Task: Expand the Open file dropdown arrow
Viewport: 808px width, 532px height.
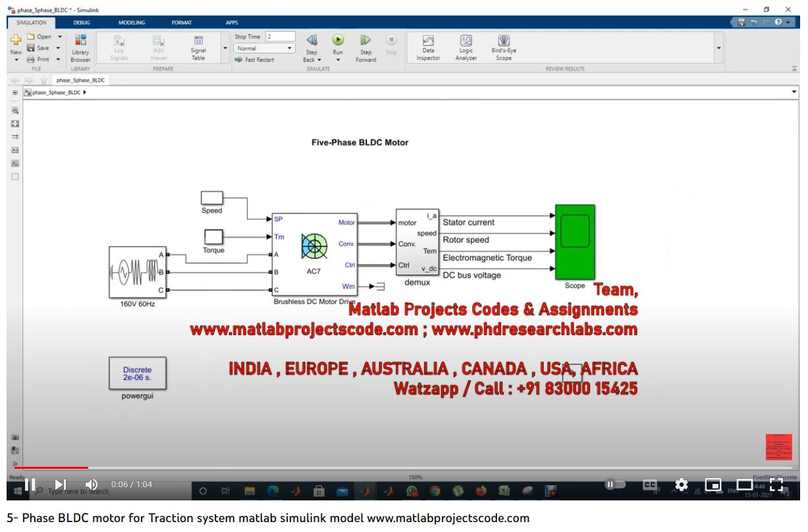Action: point(60,37)
